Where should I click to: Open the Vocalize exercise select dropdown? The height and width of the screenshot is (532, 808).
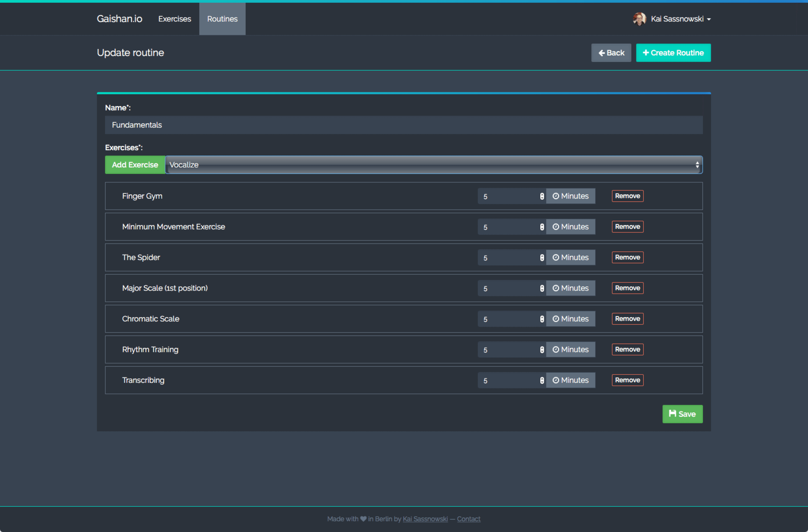click(434, 164)
